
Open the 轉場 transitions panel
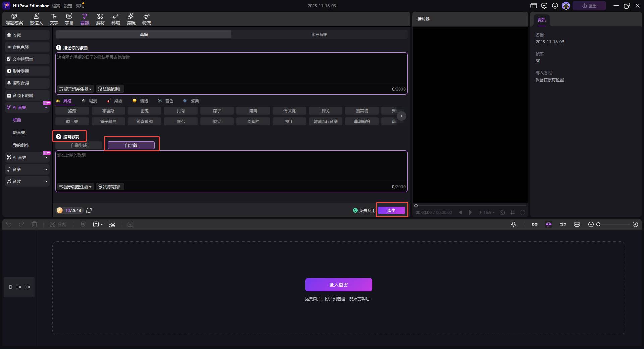tap(115, 19)
